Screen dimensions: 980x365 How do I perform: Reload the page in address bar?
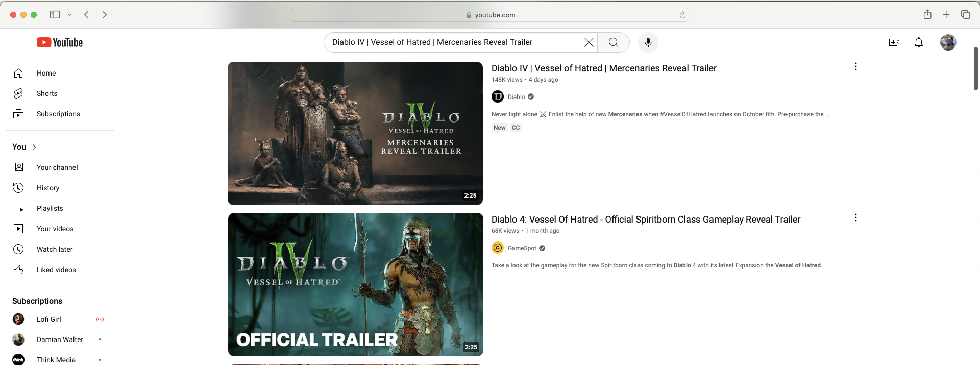pos(682,15)
